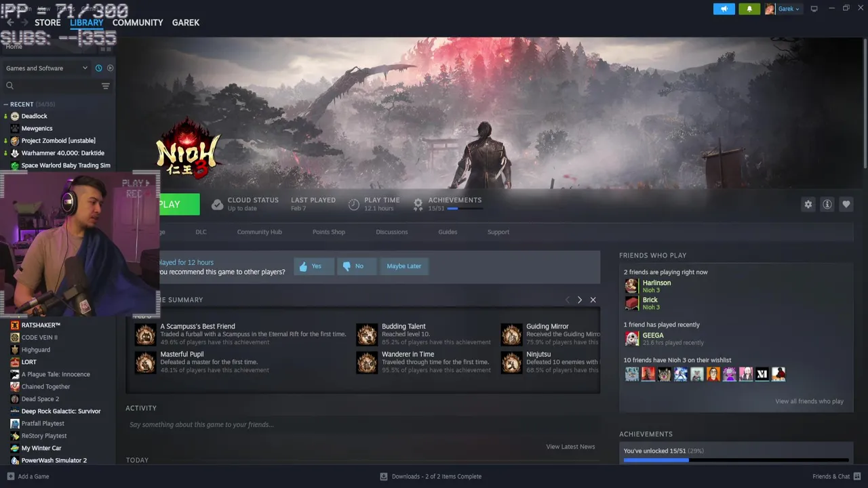
Task: Click the No thumbs-down button
Action: (356, 266)
